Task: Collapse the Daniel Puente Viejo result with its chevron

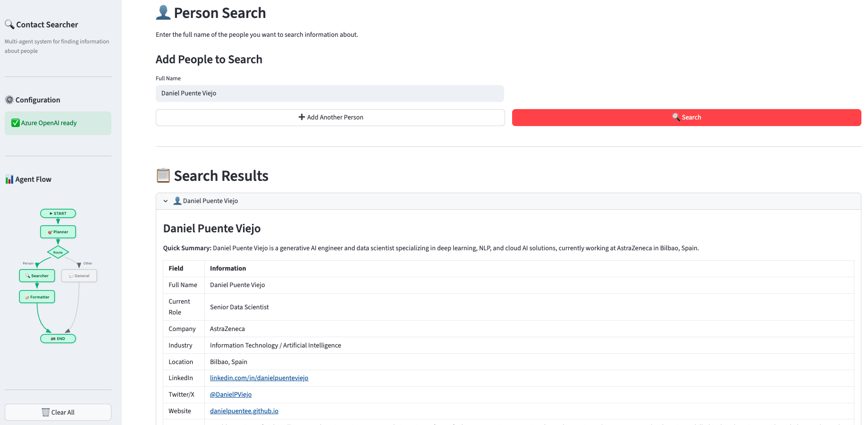Action: coord(166,201)
